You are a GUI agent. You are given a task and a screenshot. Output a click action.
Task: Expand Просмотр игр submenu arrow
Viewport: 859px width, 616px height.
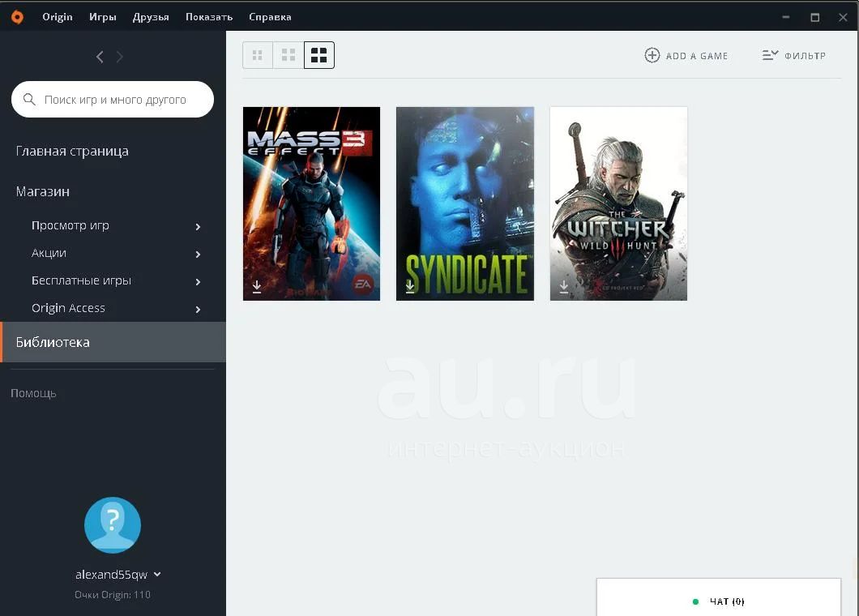(x=198, y=227)
